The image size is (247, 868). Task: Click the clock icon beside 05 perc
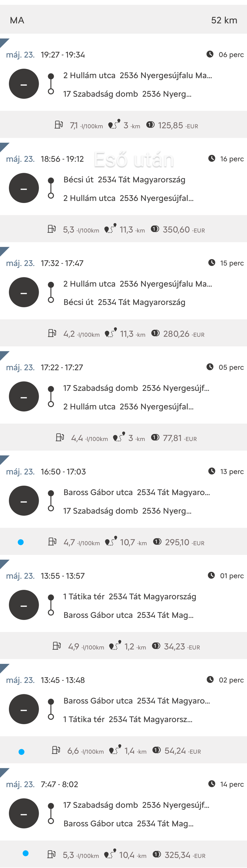210,367
